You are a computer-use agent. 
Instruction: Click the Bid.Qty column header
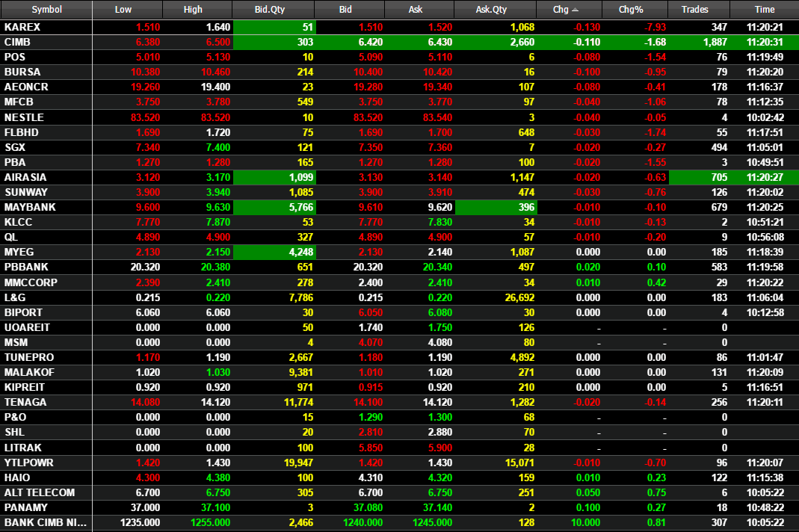point(270,9)
